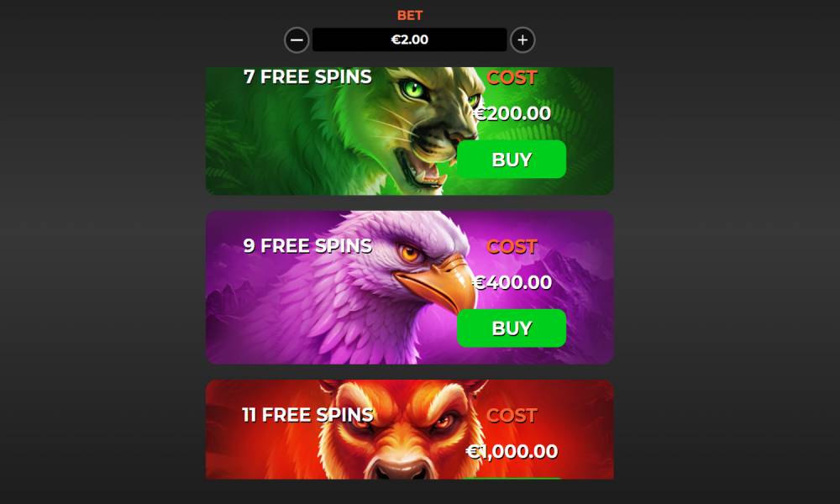
Task: Click the partially visible BUY button on red card
Action: tap(511, 478)
